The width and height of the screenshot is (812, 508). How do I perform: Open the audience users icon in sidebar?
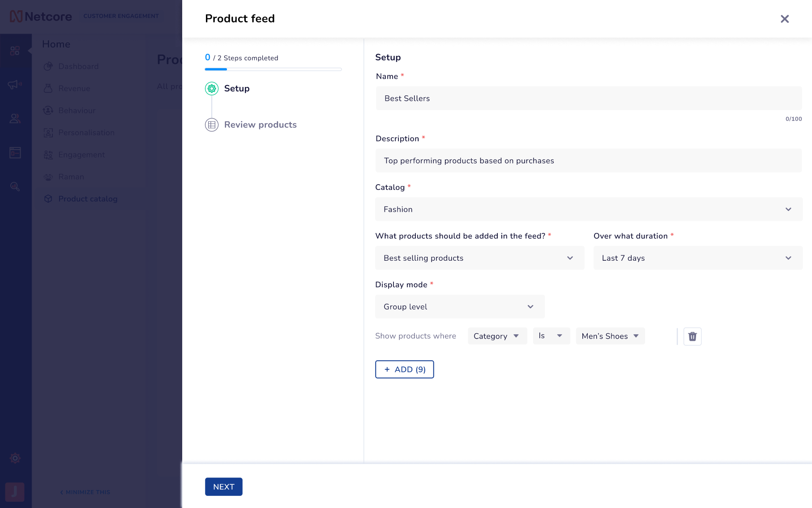15,119
